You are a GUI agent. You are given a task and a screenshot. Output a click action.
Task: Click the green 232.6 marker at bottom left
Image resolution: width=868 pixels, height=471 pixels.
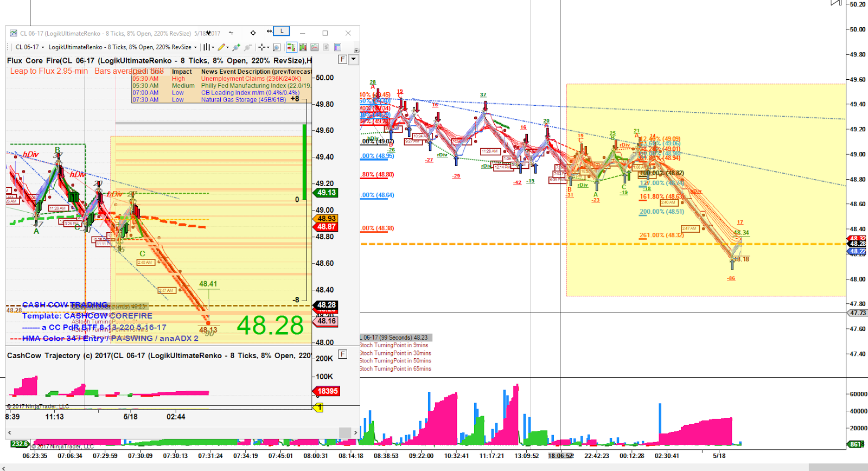coord(20,444)
